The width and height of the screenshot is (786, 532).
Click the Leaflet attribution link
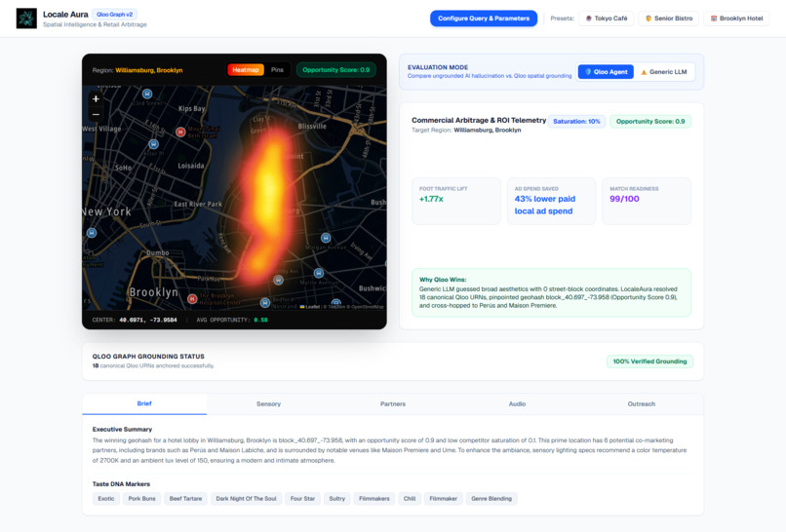point(310,307)
